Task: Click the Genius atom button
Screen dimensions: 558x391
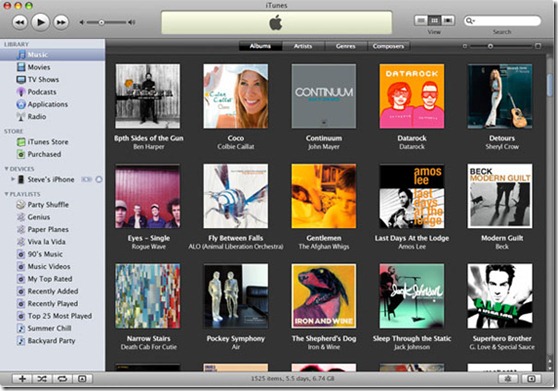Action: (508, 379)
